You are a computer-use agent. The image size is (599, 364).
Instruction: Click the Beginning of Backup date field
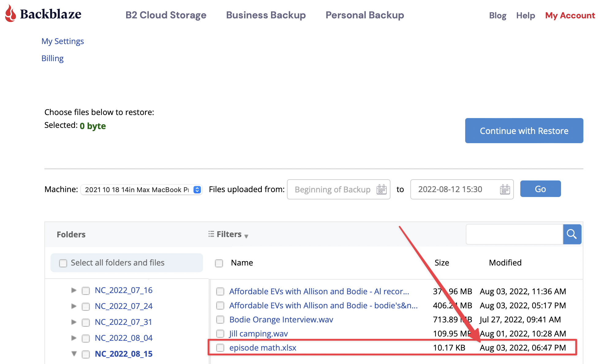[x=338, y=189]
